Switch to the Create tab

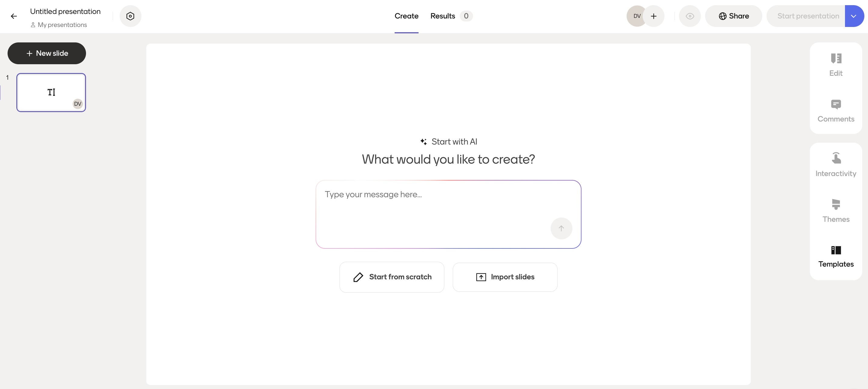406,16
